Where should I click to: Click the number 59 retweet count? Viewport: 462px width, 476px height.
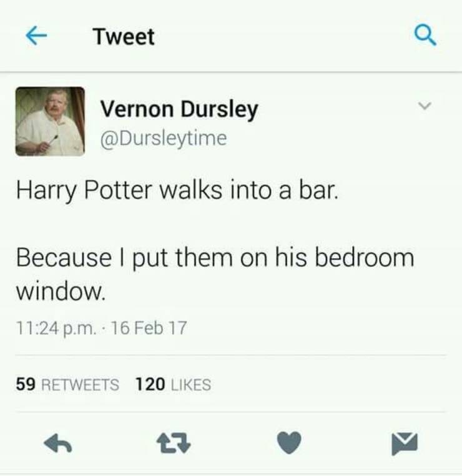[26, 384]
